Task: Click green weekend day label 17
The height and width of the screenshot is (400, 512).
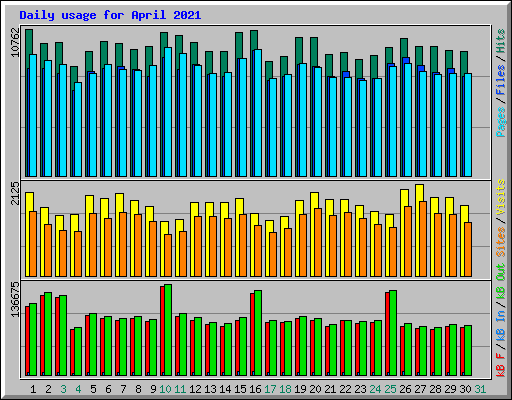Action: point(270,389)
